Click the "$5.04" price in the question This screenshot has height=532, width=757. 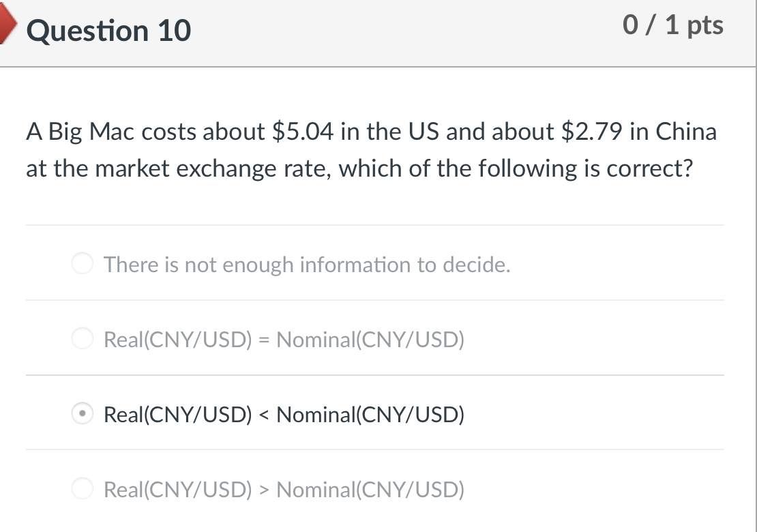302,131
